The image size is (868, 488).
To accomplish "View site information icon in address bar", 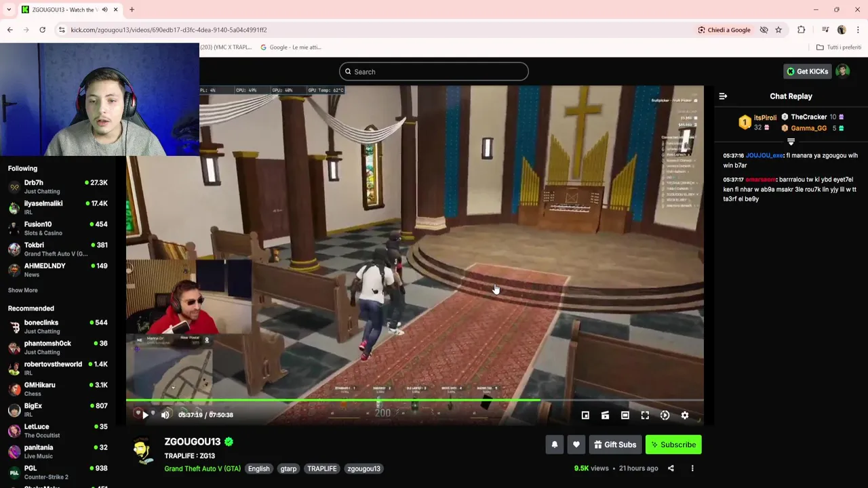I will coord(62,30).
